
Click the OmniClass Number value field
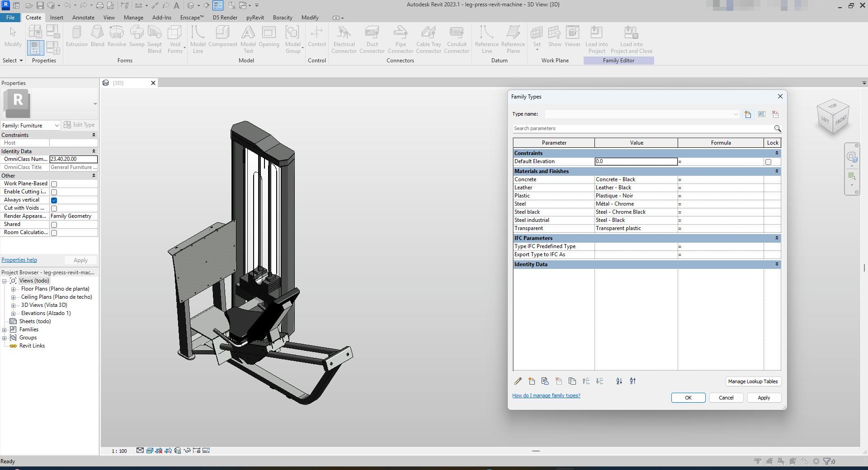[73, 159]
